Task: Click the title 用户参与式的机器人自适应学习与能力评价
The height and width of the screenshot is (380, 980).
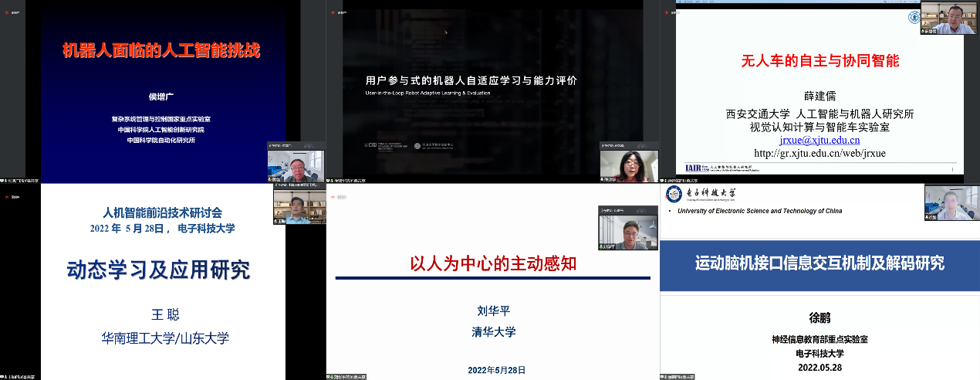Action: (471, 80)
